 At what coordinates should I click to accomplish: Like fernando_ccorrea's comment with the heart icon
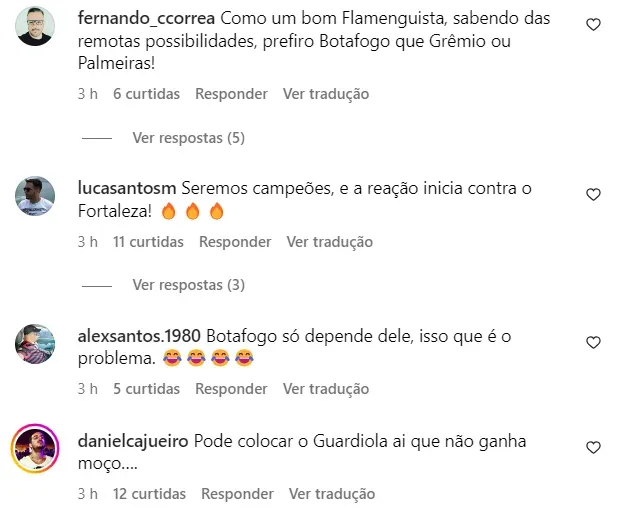pos(593,24)
